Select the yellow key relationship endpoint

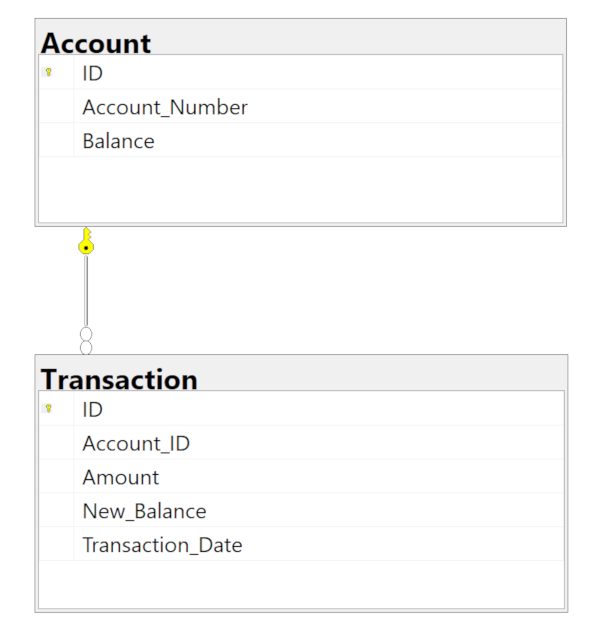click(86, 241)
